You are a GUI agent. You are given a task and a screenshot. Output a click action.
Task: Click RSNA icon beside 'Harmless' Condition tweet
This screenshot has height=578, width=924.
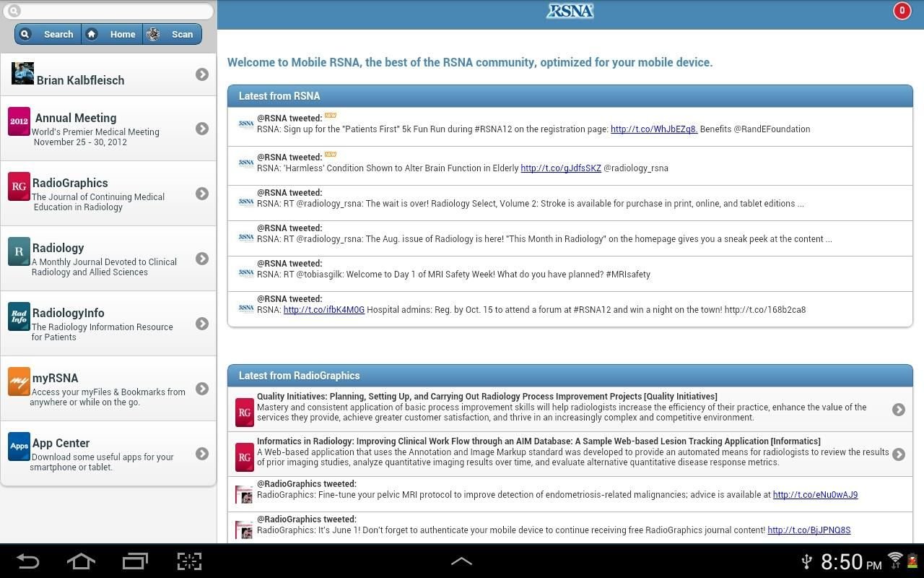coord(246,163)
